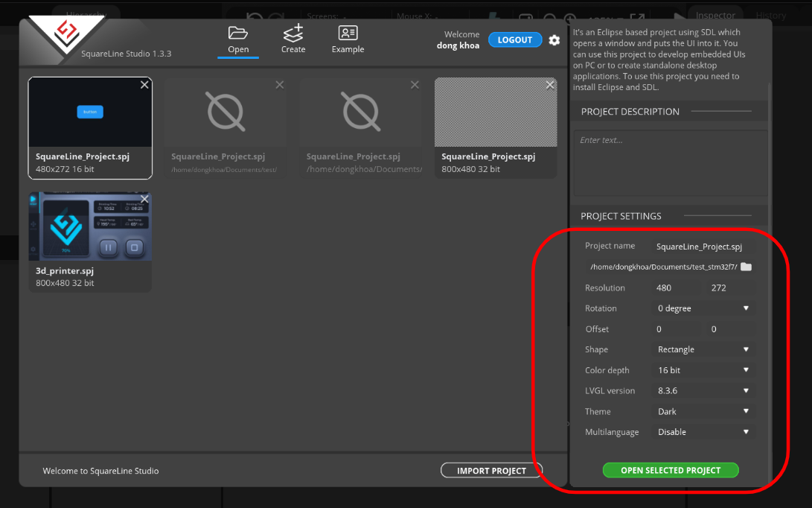Open the Open projects tab
The height and width of the screenshot is (508, 812).
238,40
